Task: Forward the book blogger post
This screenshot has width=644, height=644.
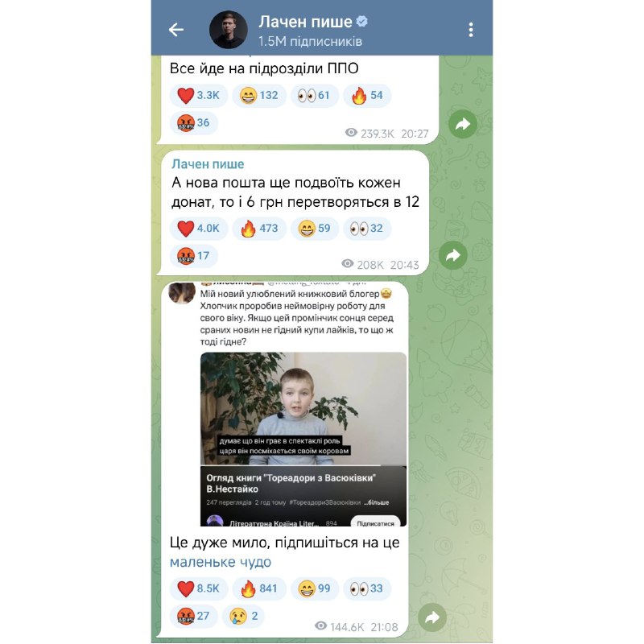Action: click(x=432, y=617)
